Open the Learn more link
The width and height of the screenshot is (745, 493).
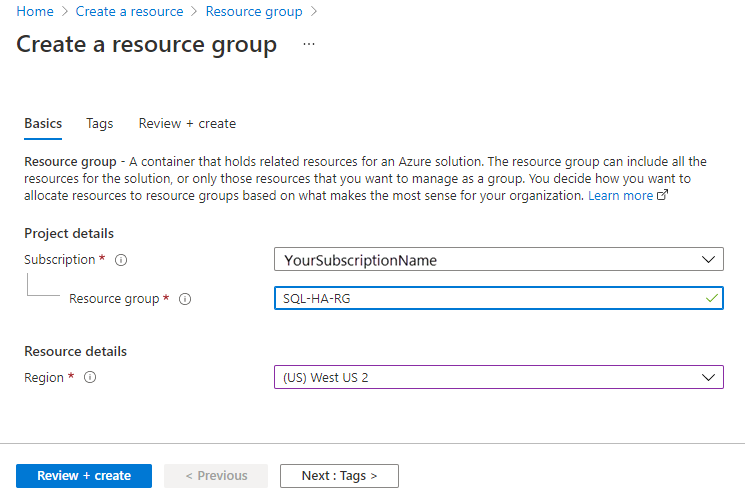[620, 196]
